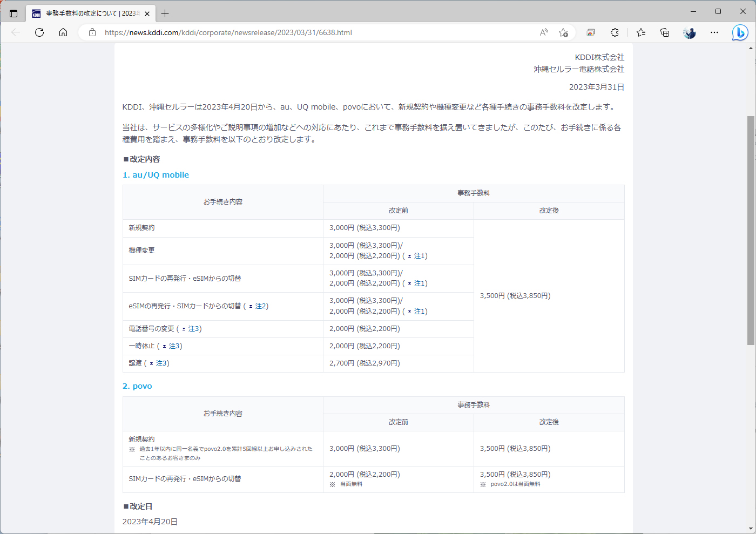Screen dimensions: 756x534
Task: Click the vertical scrollbar thumb
Action: coord(751,230)
